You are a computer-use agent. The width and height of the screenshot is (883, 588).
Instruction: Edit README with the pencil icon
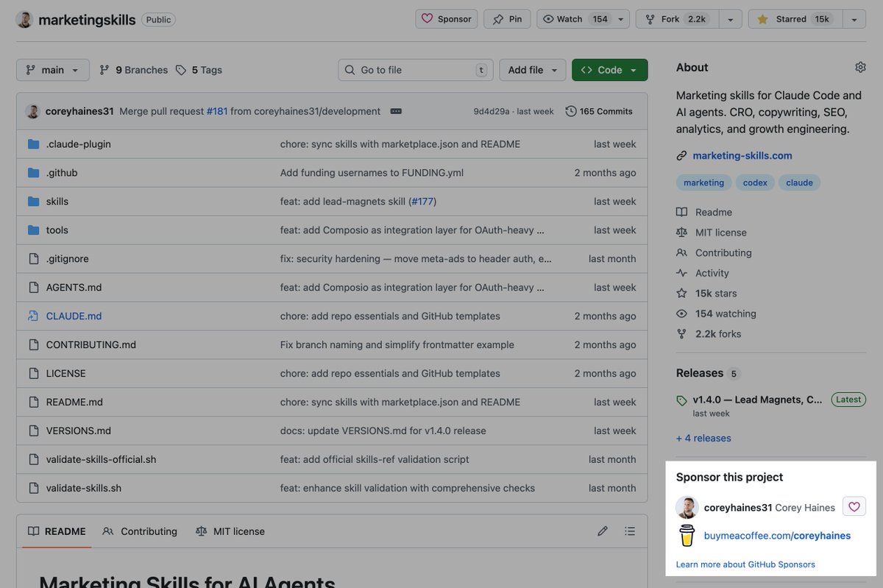click(x=603, y=531)
